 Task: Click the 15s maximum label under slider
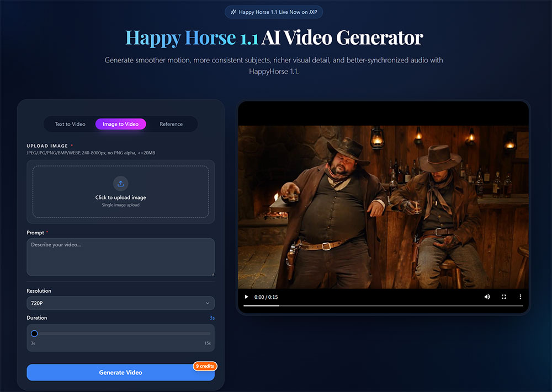click(x=208, y=343)
